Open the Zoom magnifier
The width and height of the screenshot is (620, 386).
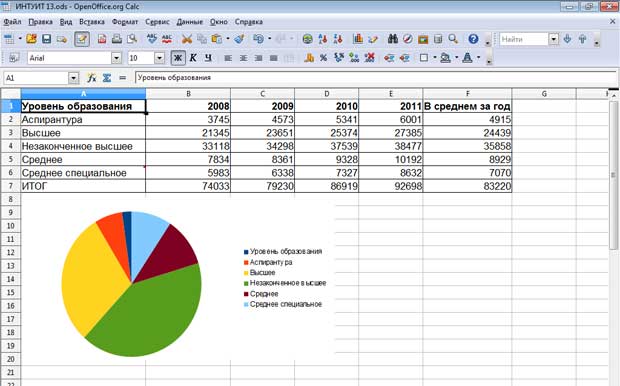pyautogui.click(x=453, y=39)
